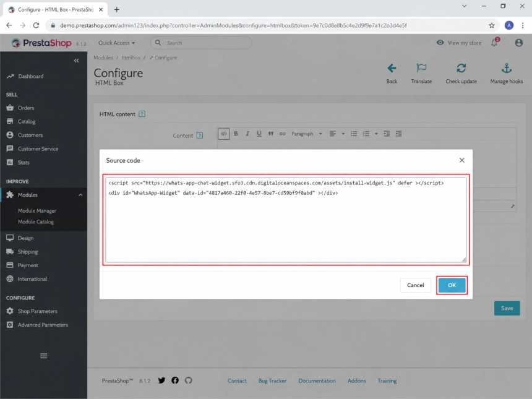
Task: Click the OK button in Source code dialog
Action: [x=452, y=285]
